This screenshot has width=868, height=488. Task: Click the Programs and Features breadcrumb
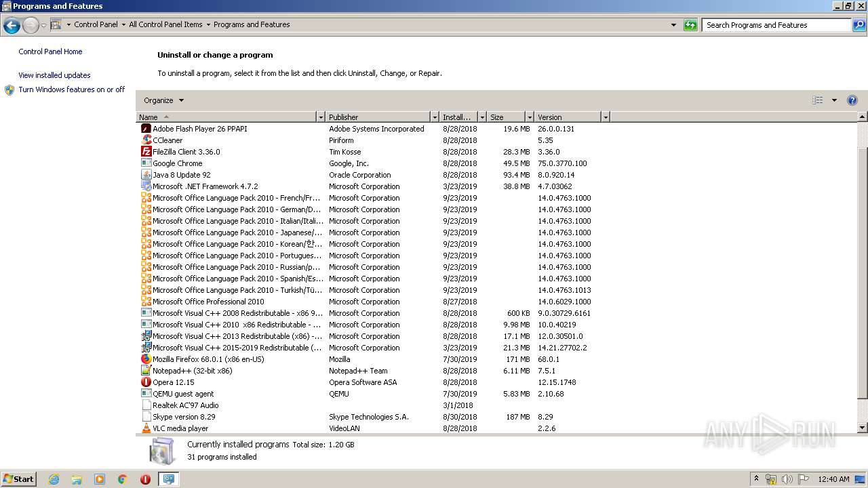(x=252, y=24)
